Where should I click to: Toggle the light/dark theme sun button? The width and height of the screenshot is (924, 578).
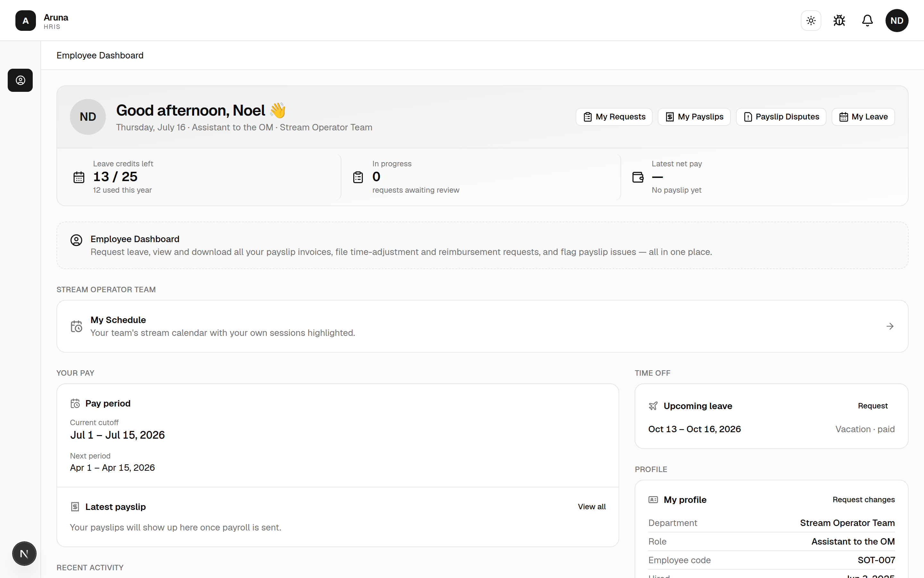(811, 21)
